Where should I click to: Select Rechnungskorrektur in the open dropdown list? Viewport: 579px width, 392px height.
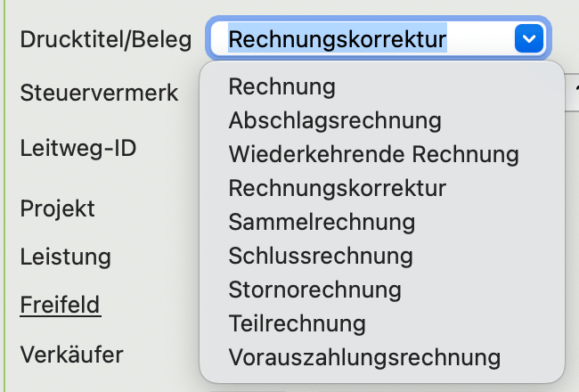(x=337, y=188)
